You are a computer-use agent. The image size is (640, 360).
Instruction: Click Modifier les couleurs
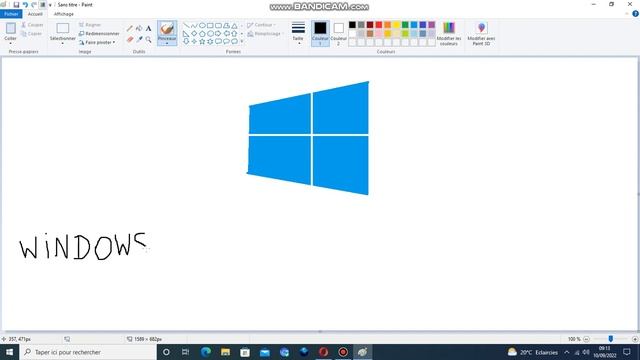(x=449, y=33)
